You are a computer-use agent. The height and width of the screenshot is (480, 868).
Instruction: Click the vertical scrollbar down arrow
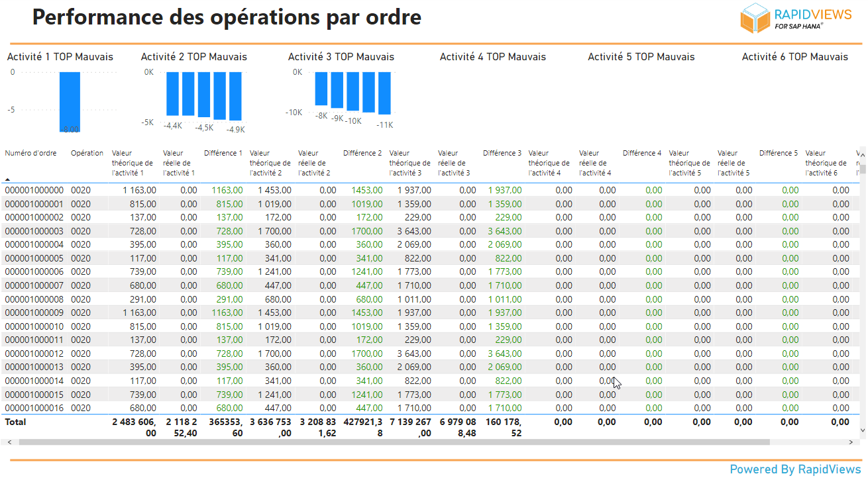tap(863, 430)
